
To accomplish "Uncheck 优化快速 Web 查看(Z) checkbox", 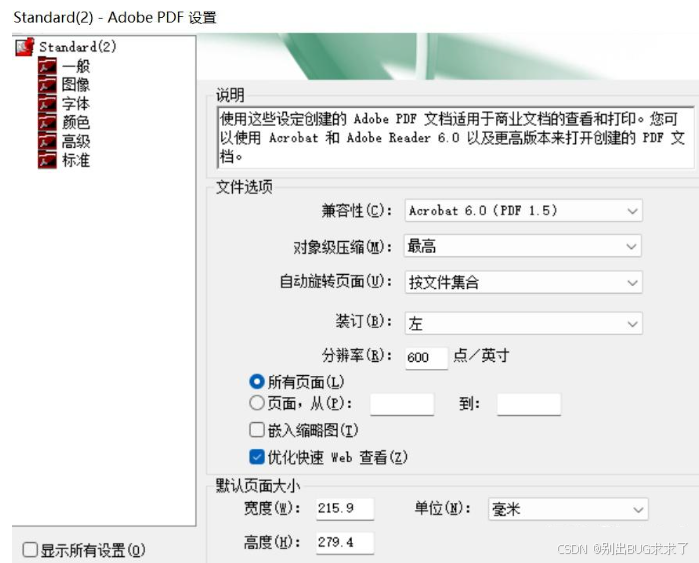I will [257, 457].
